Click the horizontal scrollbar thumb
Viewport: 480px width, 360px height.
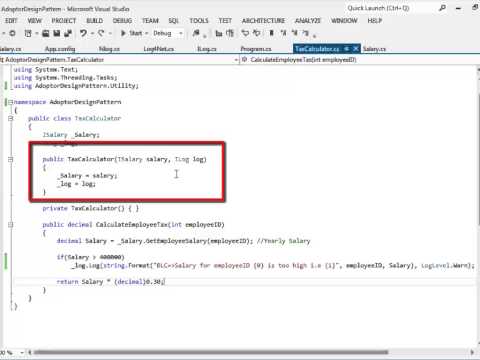pyautogui.click(x=211, y=352)
